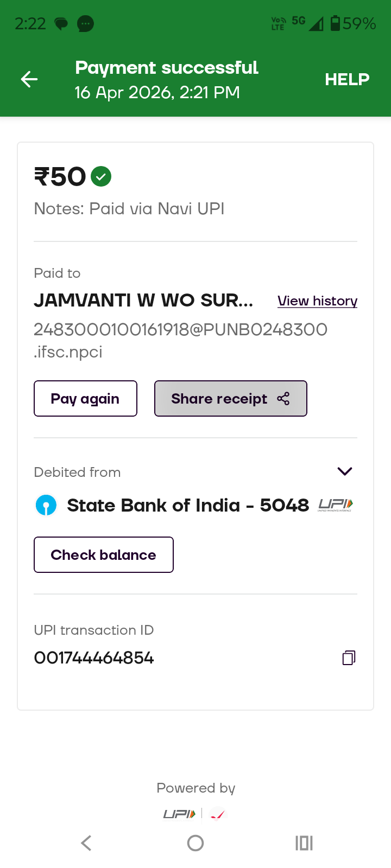
Task: Tap the Powered by UPI logo
Action: [179, 814]
